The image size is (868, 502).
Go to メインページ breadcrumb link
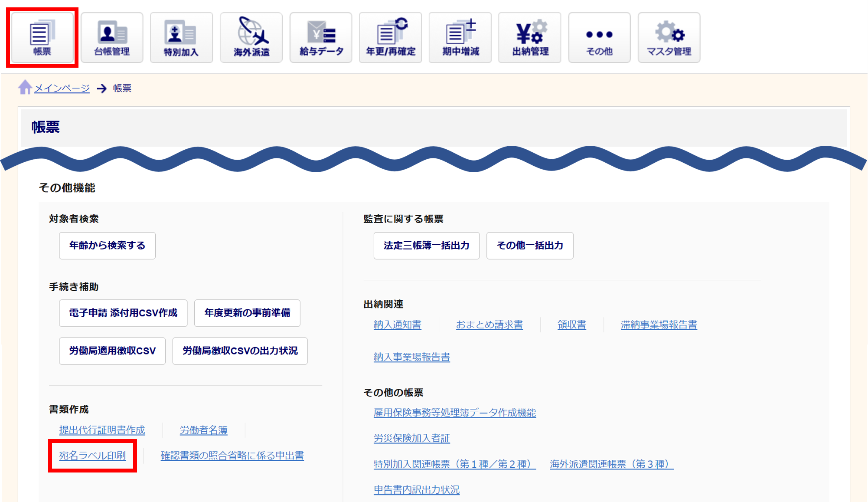pos(62,88)
